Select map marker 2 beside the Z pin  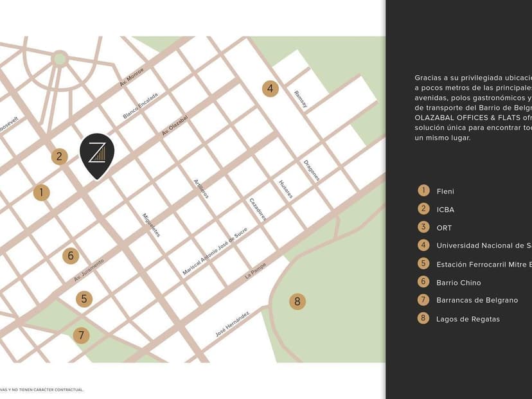[59, 156]
